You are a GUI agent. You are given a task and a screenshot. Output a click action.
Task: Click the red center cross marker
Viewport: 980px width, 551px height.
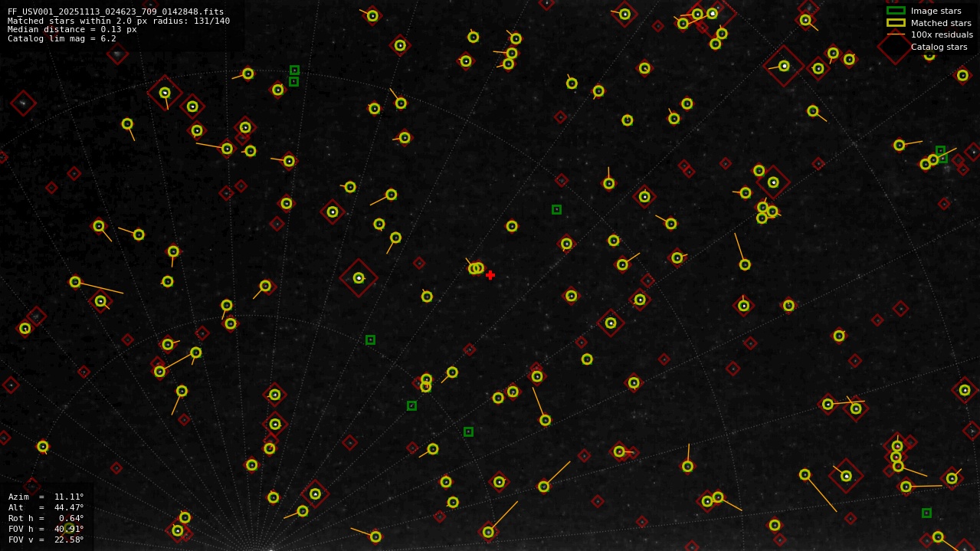pos(490,275)
